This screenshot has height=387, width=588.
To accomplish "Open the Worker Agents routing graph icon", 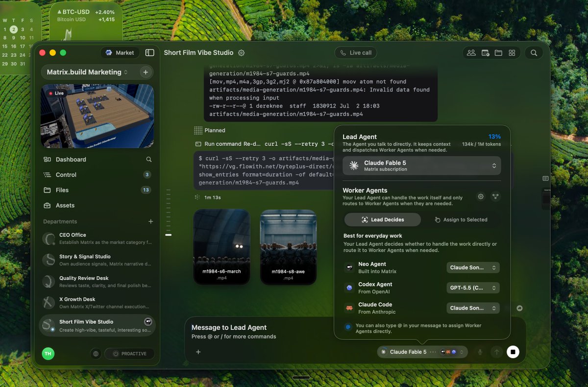I will [x=496, y=196].
